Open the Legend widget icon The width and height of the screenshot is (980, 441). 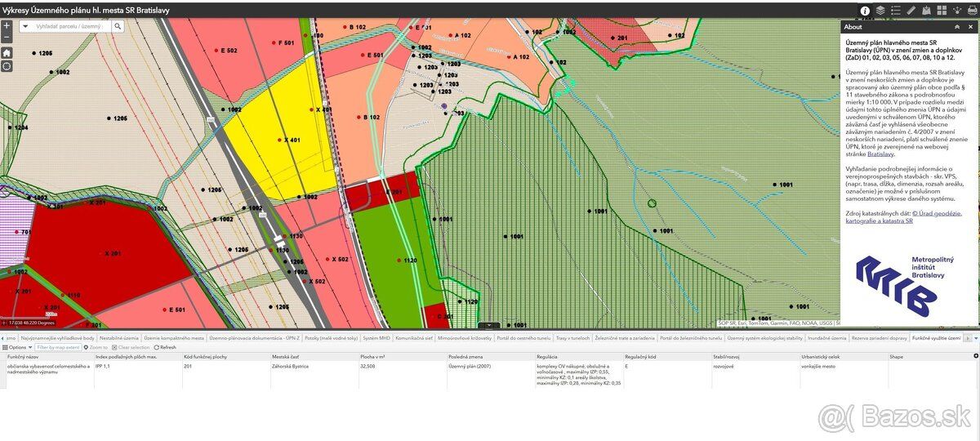895,11
